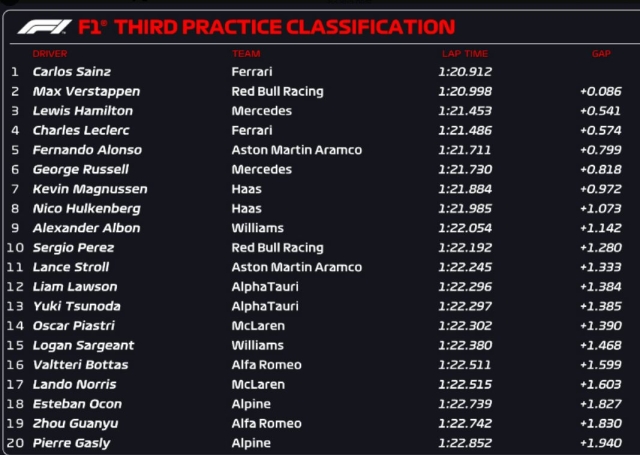Select driver name Carlos Sainz
This screenshot has height=455, width=640.
click(72, 72)
